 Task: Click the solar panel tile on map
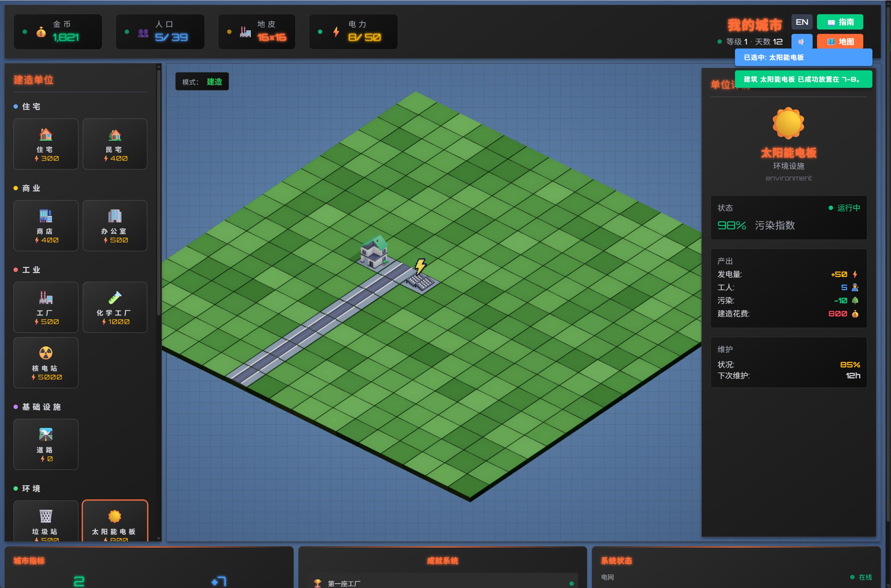[421, 282]
